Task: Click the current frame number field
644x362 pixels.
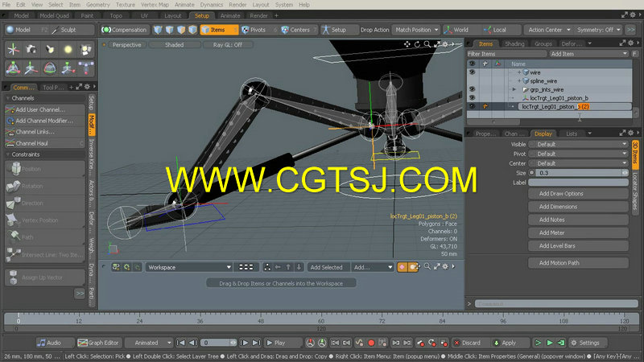Action: click(218, 343)
